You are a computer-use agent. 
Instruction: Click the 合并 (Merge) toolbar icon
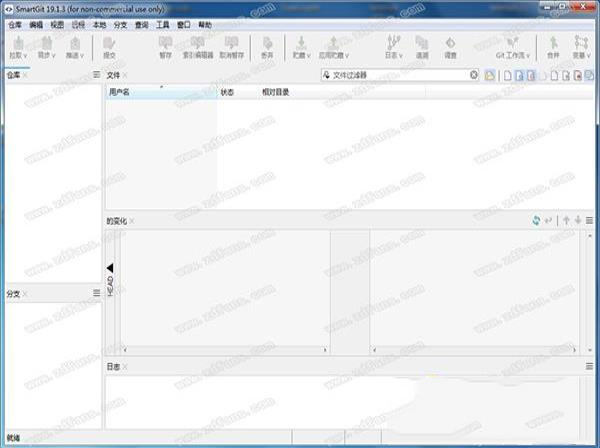[553, 46]
